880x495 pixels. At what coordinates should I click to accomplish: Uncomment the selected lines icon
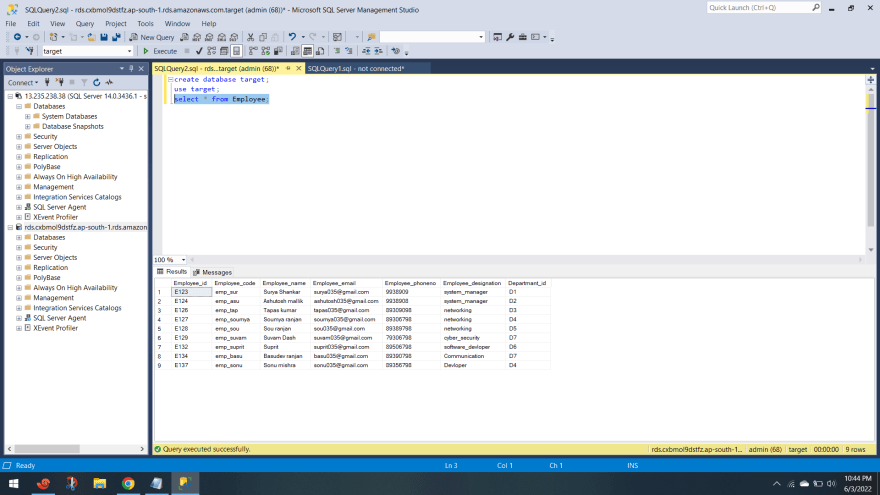point(349,51)
